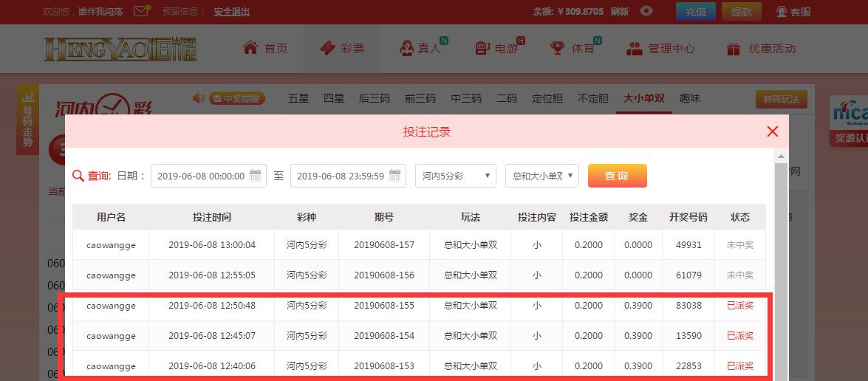This screenshot has height=381, width=868.
Task: Open the mail envelope icon in top bar
Action: [x=141, y=11]
